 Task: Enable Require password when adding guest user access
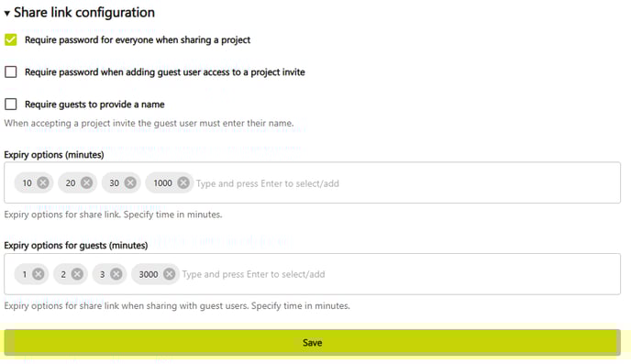coord(11,72)
